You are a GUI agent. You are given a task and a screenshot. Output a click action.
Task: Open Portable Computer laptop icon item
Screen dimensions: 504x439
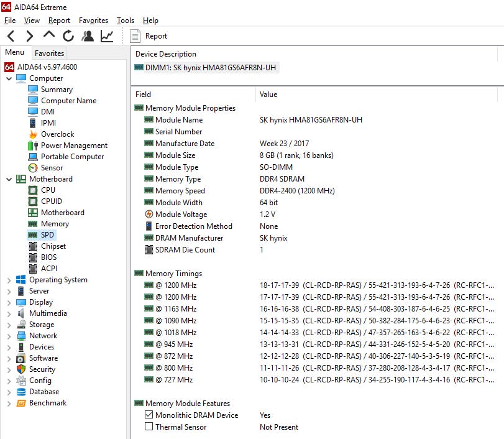point(32,157)
